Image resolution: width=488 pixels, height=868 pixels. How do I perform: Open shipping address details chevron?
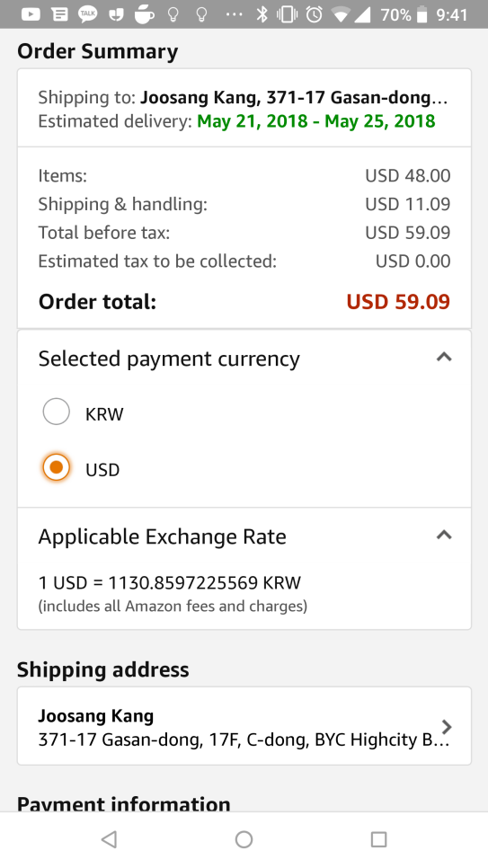click(x=447, y=726)
